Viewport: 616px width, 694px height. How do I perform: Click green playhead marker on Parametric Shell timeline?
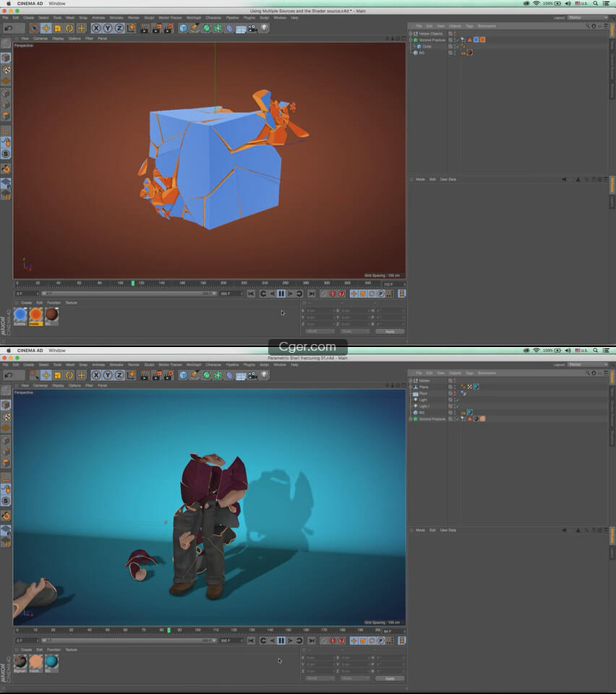pos(168,630)
